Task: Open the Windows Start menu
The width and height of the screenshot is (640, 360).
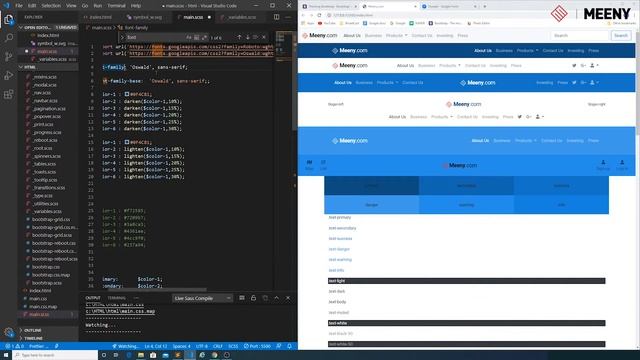Action: [6, 355]
